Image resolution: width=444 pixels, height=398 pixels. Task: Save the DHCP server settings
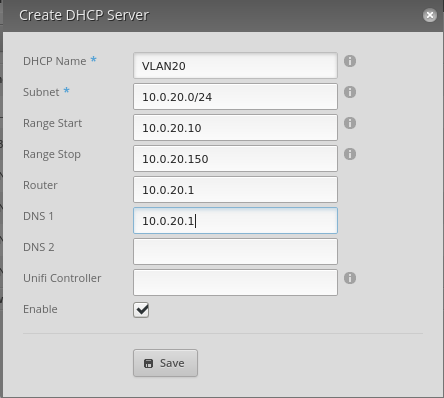click(x=165, y=363)
